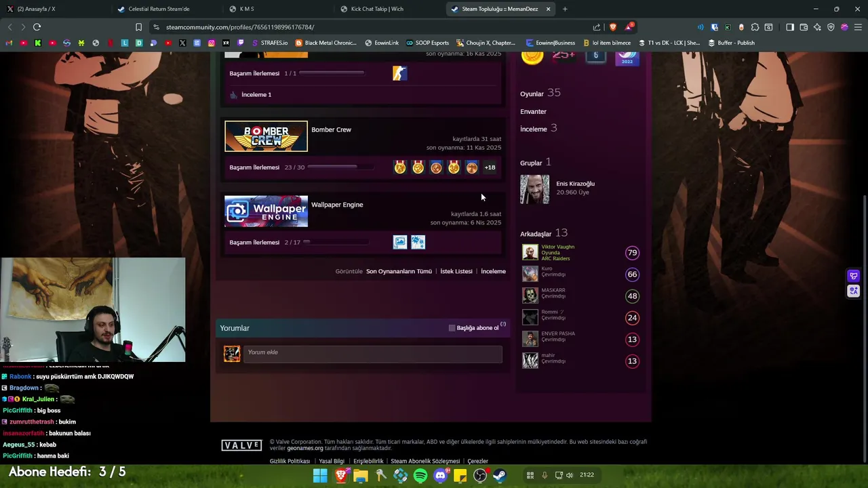The width and height of the screenshot is (868, 488).
Task: Open first Wallpaper Engine achievement icon
Action: pyautogui.click(x=400, y=242)
